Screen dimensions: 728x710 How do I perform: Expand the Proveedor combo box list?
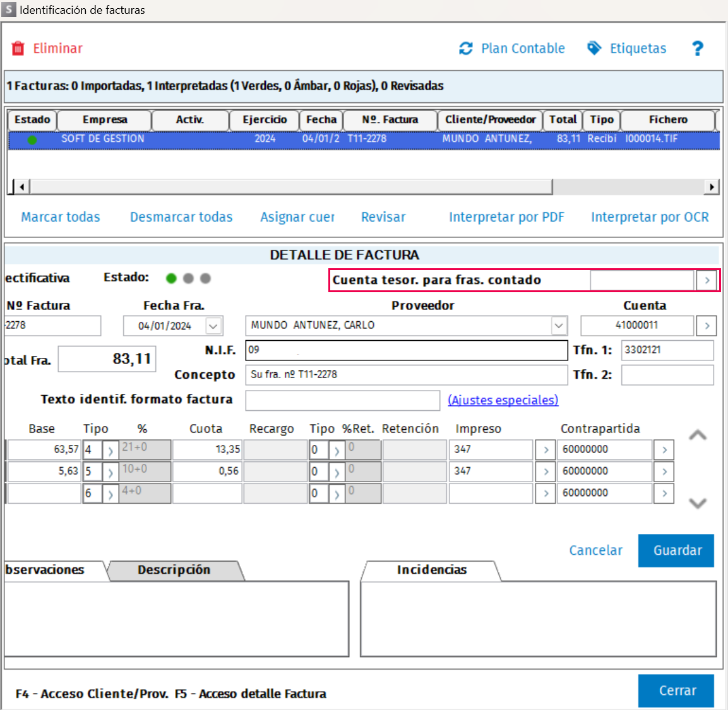559,325
